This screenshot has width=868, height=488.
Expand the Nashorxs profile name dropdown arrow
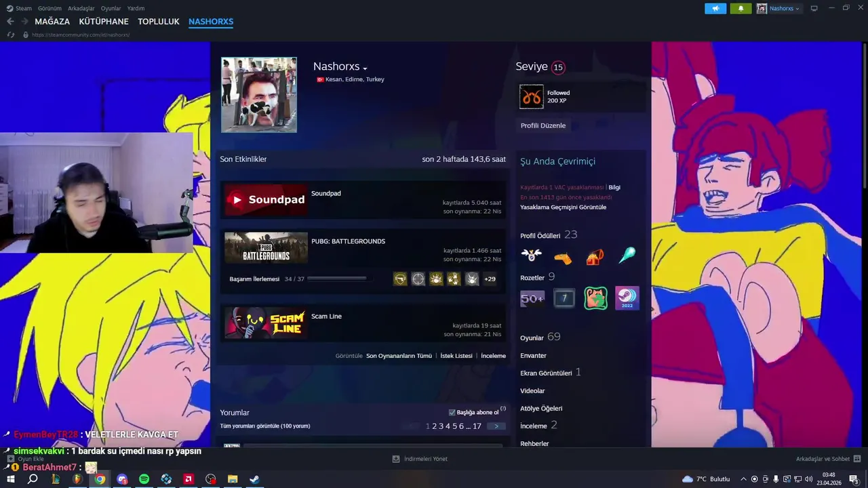[365, 68]
